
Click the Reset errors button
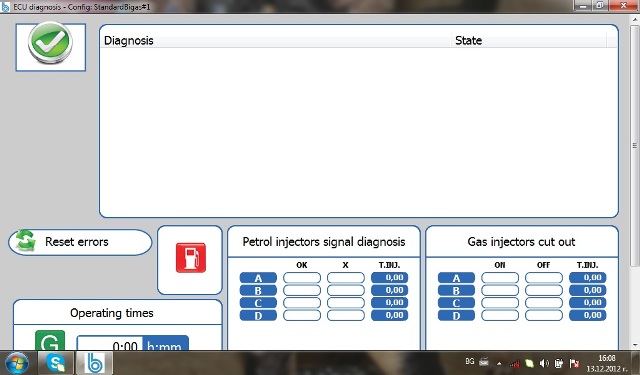tap(80, 242)
